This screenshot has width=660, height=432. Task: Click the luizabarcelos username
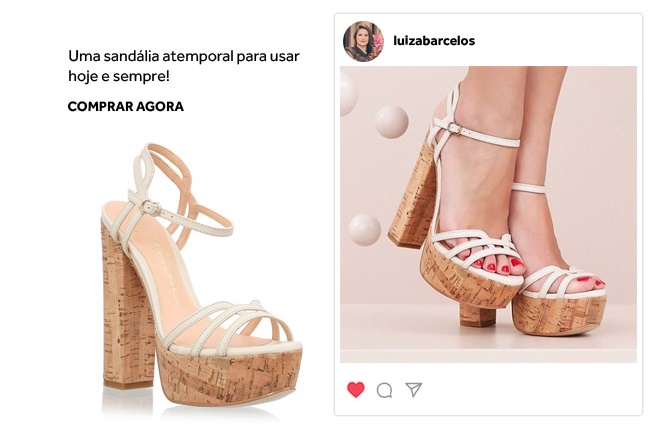[434, 41]
